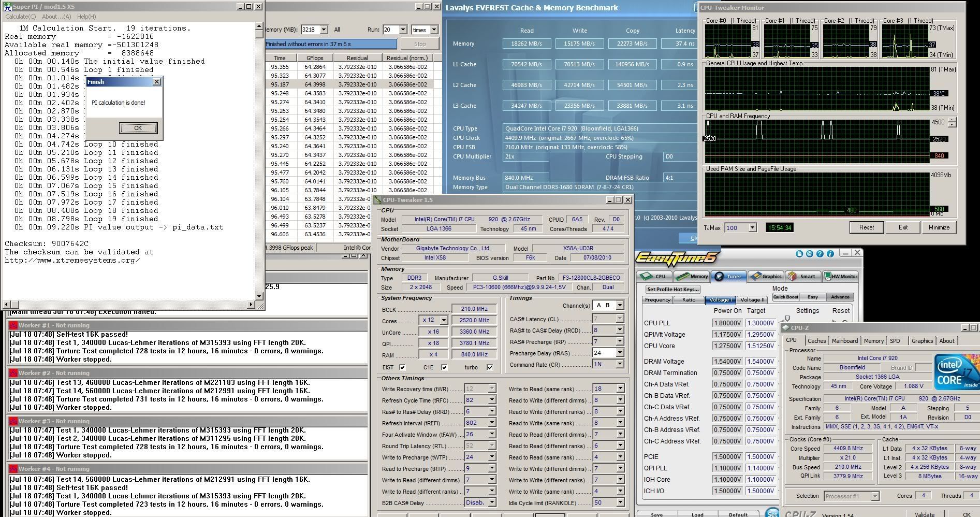The width and height of the screenshot is (980, 517).
Task: Select Quick Boost mode in EasyTune6
Action: pyautogui.click(x=785, y=297)
